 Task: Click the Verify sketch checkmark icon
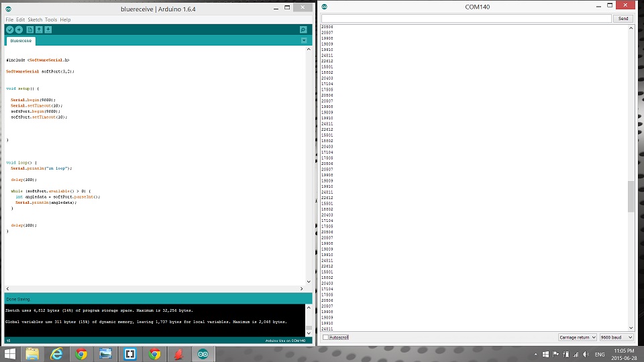point(10,29)
